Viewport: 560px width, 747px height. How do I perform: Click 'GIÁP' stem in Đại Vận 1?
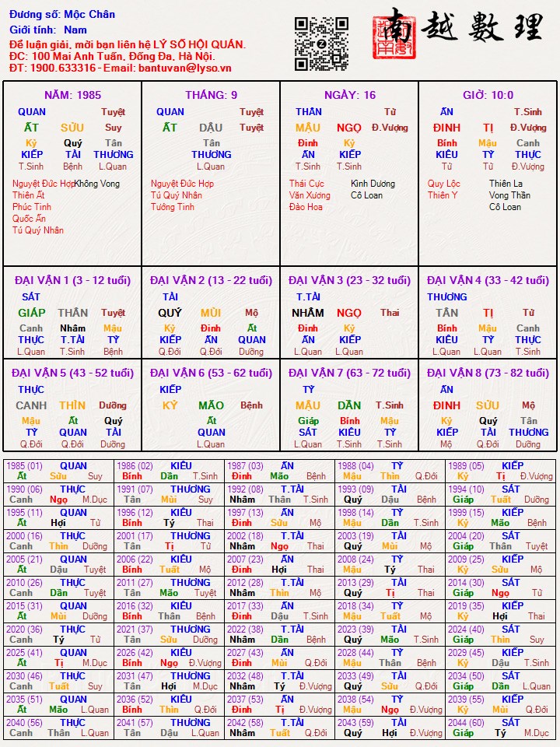(31, 313)
